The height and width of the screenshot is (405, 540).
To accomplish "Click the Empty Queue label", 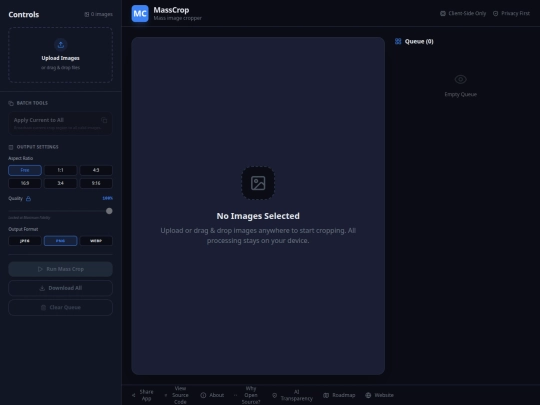I will coord(460,94).
